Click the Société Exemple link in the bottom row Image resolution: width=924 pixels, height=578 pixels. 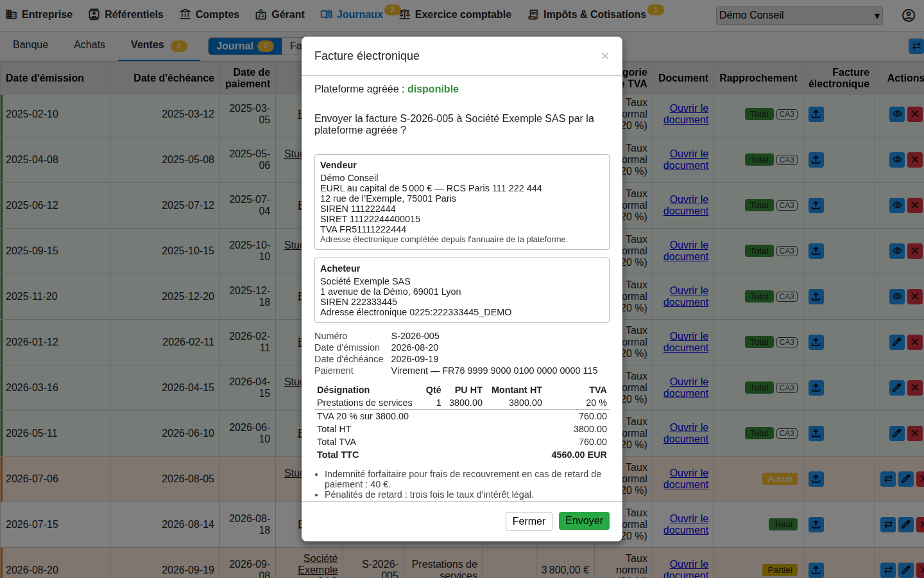pos(319,565)
